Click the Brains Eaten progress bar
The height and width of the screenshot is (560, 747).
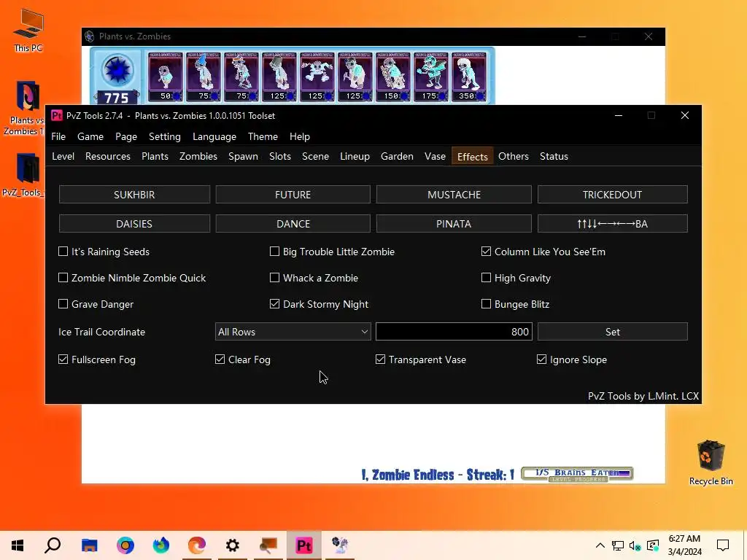pos(578,474)
